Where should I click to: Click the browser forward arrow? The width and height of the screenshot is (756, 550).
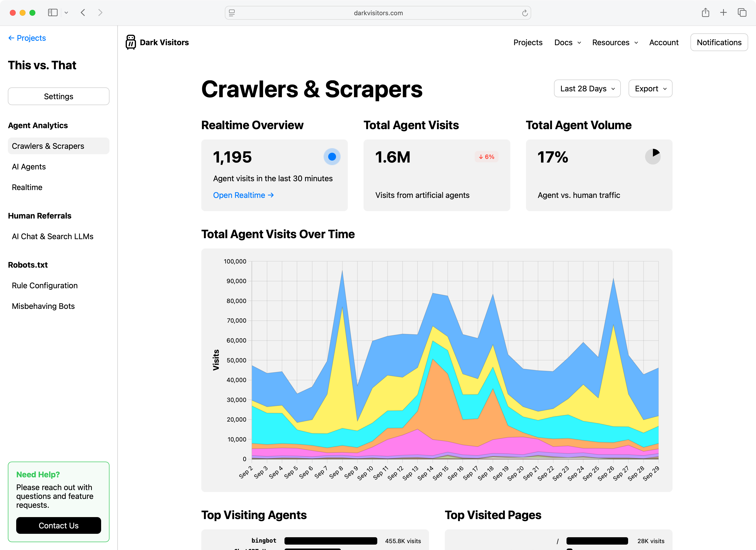coord(100,13)
